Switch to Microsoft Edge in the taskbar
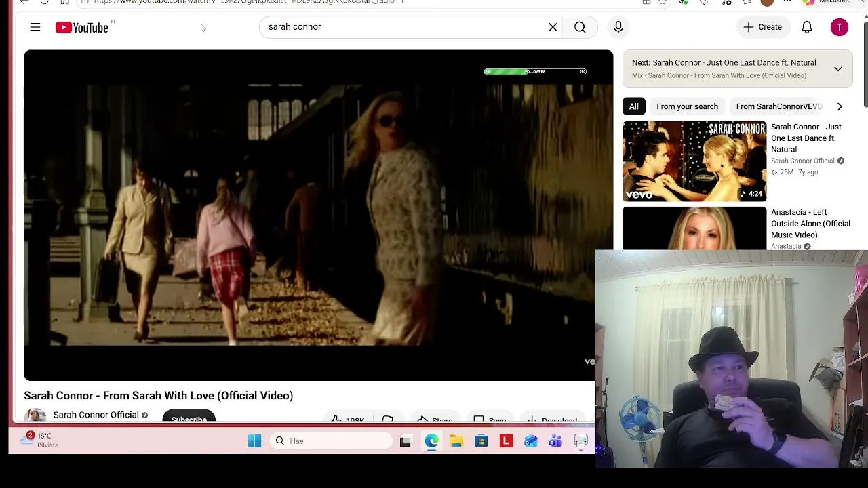 pyautogui.click(x=431, y=441)
